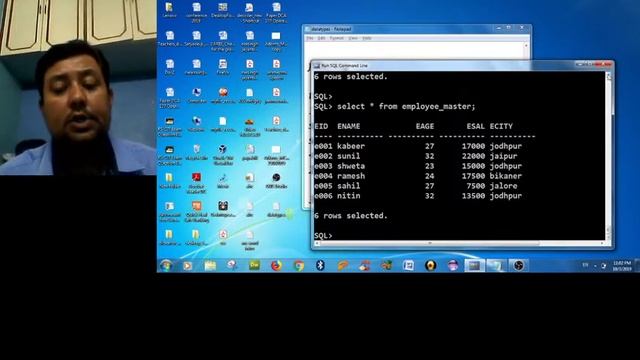Image resolution: width=640 pixels, height=360 pixels.
Task: Launch Google Chrome from the taskbar
Action: point(299,266)
